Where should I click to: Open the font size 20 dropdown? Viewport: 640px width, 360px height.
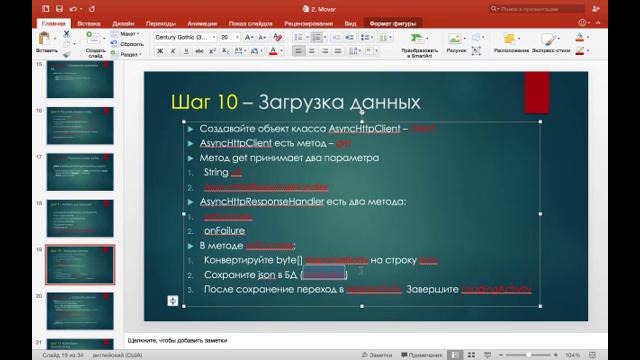237,37
